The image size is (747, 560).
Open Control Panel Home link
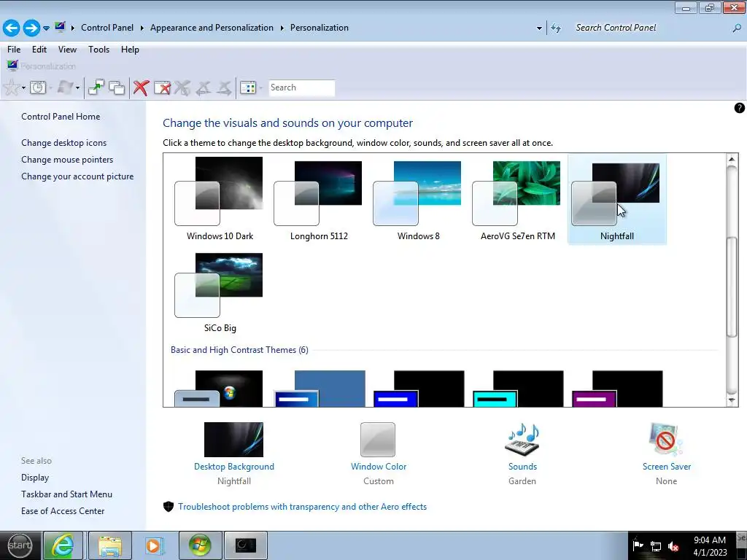coord(61,117)
